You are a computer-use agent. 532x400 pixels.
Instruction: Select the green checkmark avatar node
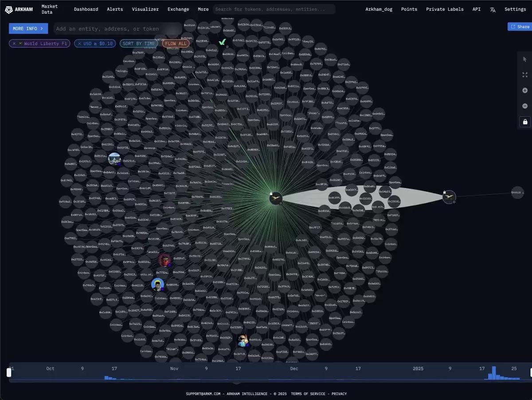222,42
